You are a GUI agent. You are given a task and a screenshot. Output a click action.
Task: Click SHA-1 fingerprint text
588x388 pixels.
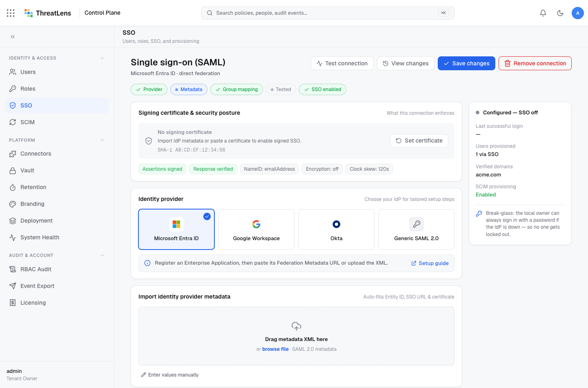coord(192,150)
